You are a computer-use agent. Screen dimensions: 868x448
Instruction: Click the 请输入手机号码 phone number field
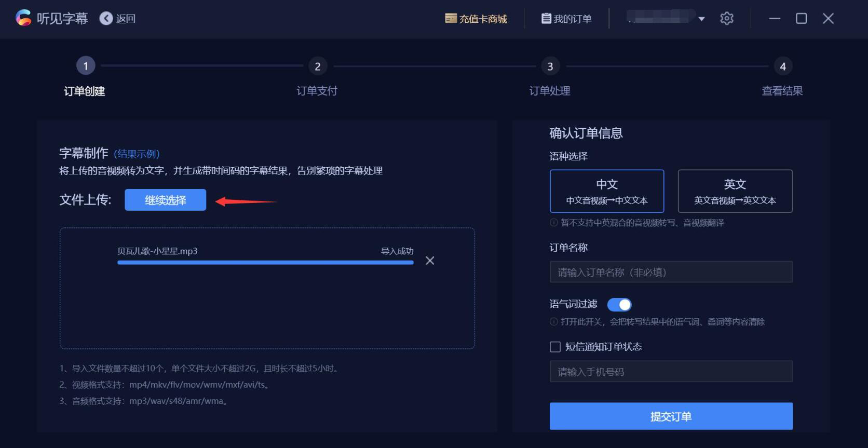click(x=671, y=372)
